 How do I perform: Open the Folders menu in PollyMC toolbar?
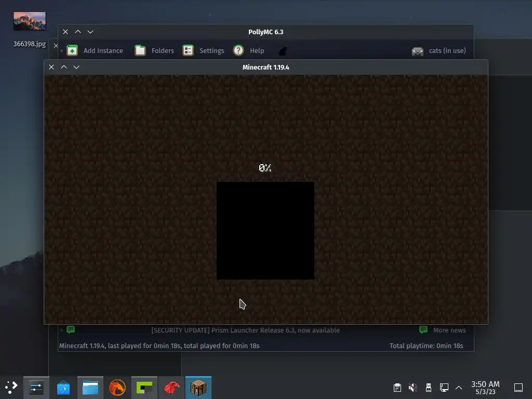click(x=154, y=50)
